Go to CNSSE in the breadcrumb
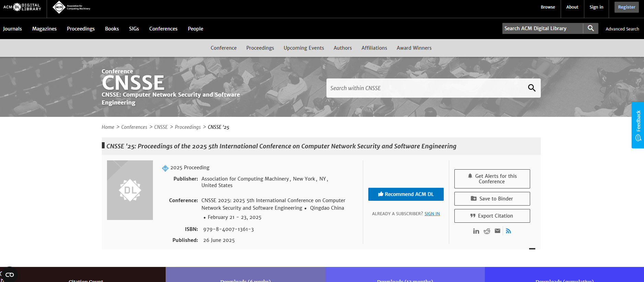Image resolution: width=644 pixels, height=282 pixels. [161, 127]
